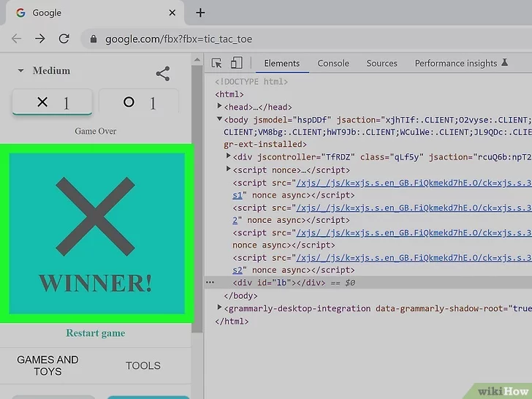Select the <!DOCTYPE html> line
Image resolution: width=532 pixels, height=399 pixels.
coord(251,81)
